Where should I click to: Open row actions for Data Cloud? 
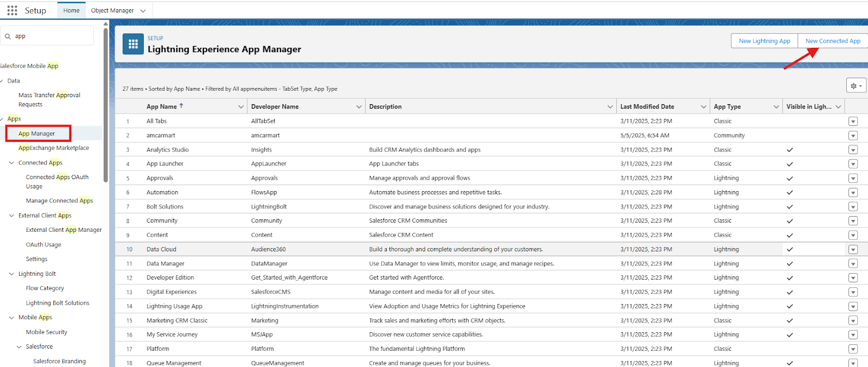point(853,250)
